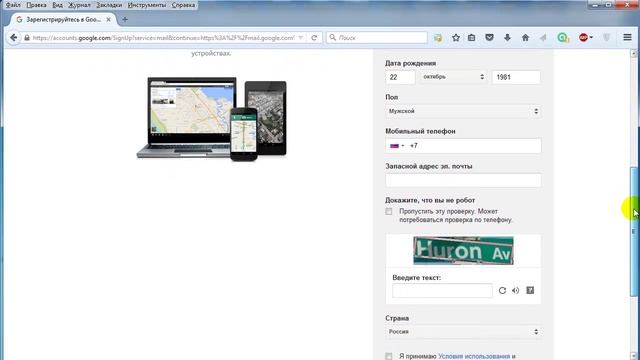Open the Справка menu

(183, 5)
